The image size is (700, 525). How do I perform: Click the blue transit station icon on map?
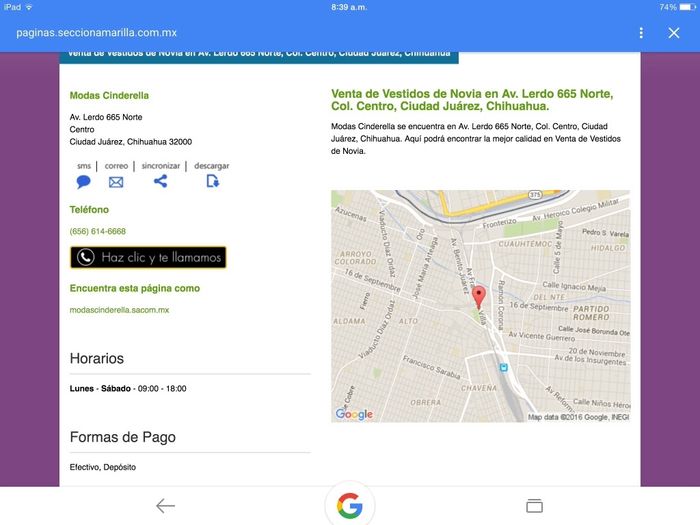click(x=504, y=368)
